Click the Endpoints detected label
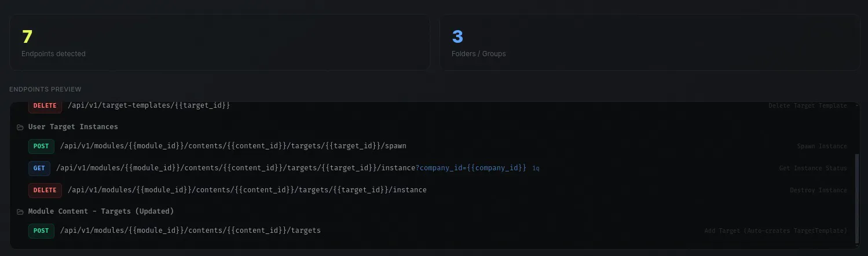The height and width of the screenshot is (256, 868). (x=53, y=54)
